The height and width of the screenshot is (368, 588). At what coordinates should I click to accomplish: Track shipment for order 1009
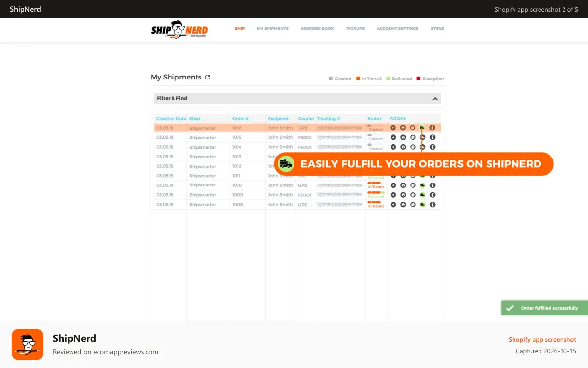click(393, 195)
